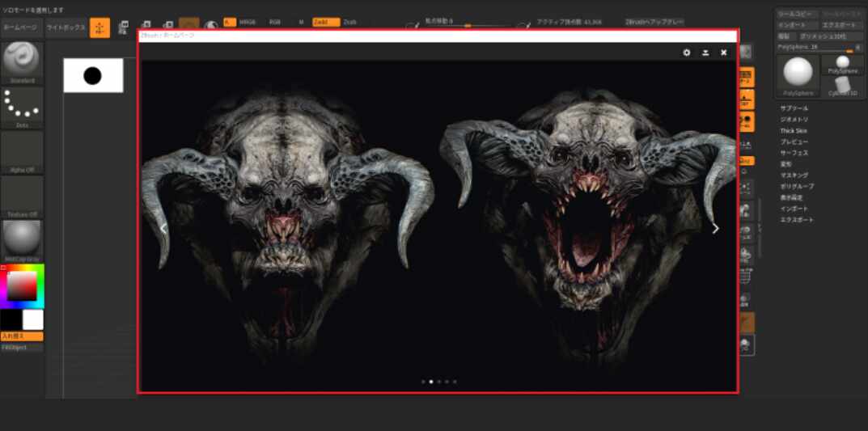Pick a color from the color picker square
Viewport: 868px width, 431px height.
click(x=22, y=285)
